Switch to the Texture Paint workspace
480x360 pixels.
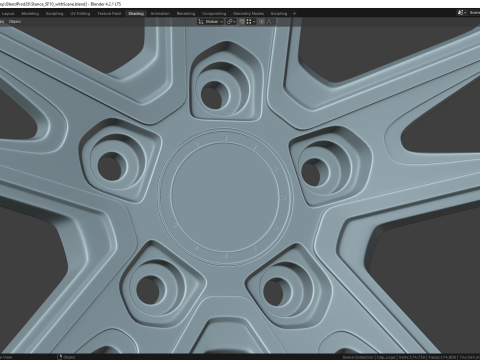pyautogui.click(x=109, y=14)
